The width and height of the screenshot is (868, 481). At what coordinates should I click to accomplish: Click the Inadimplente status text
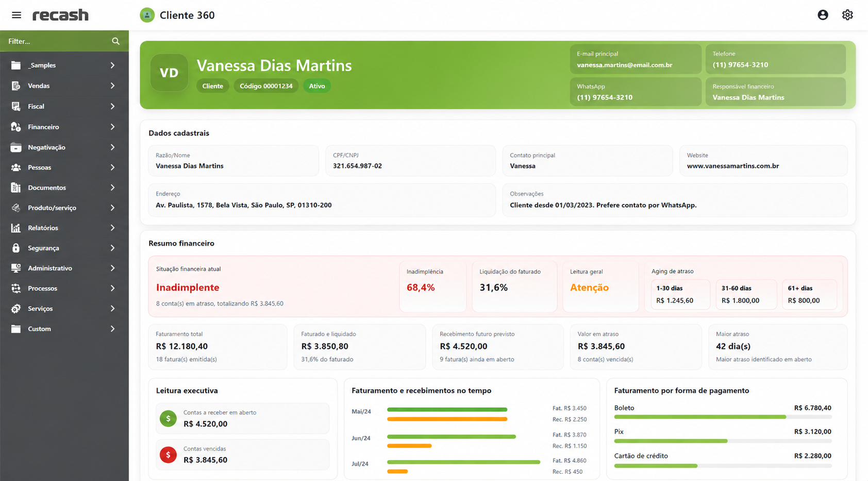188,287
